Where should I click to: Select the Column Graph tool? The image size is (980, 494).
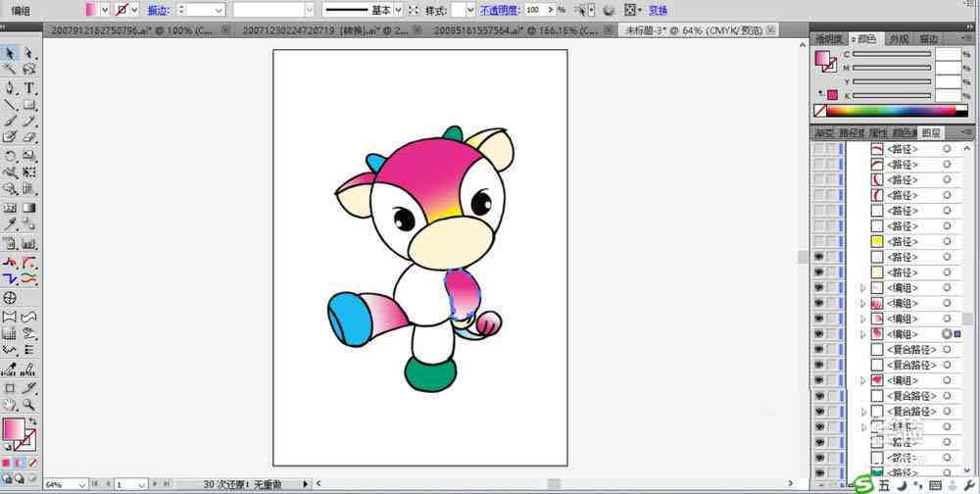tap(28, 243)
